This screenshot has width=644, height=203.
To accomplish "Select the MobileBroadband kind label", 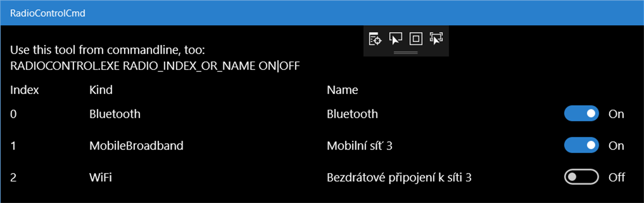I will [x=136, y=146].
